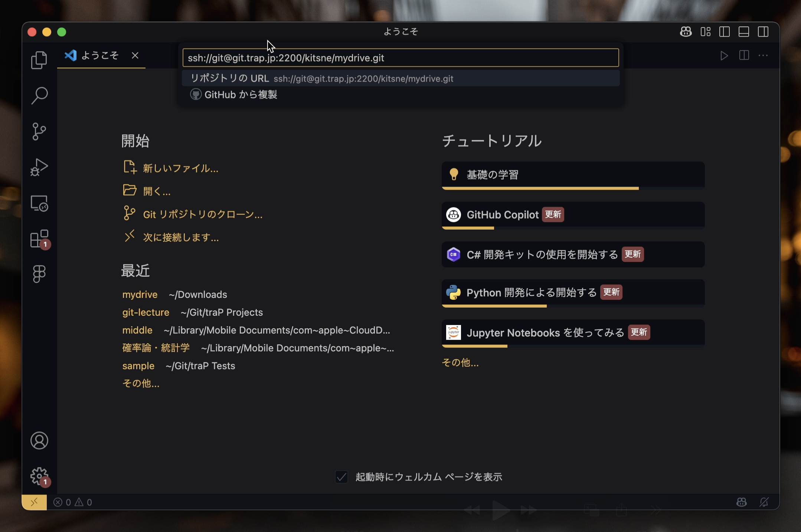This screenshot has width=801, height=532.
Task: Open the errors and warnings status item
Action: (x=73, y=502)
